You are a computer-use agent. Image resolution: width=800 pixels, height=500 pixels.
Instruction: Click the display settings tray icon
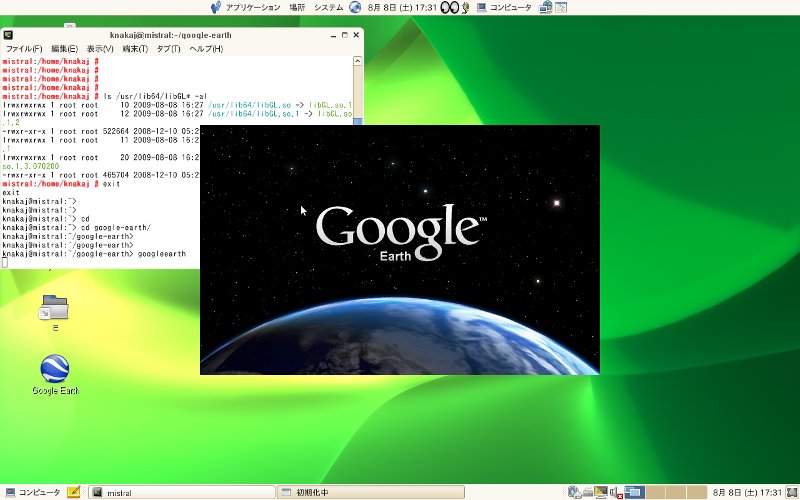click(601, 492)
